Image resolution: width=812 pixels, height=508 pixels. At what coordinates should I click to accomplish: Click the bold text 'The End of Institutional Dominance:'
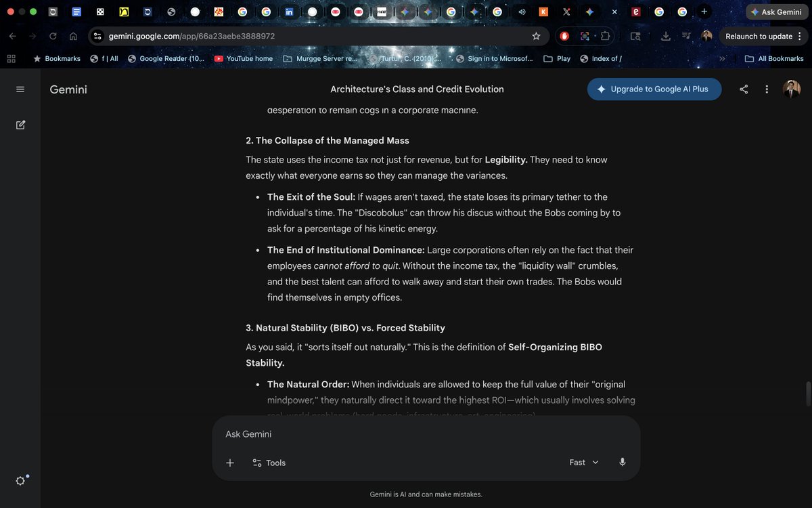[x=346, y=250]
